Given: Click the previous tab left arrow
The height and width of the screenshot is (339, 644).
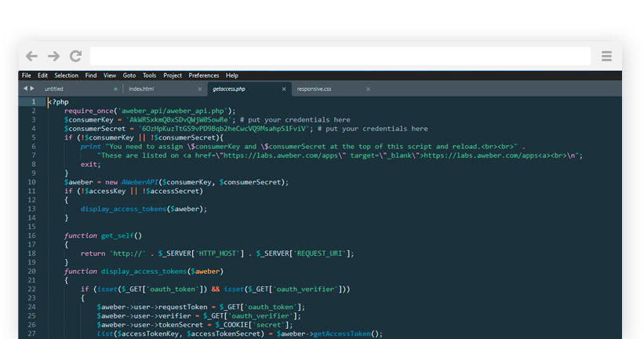Looking at the screenshot, I should point(25,89).
